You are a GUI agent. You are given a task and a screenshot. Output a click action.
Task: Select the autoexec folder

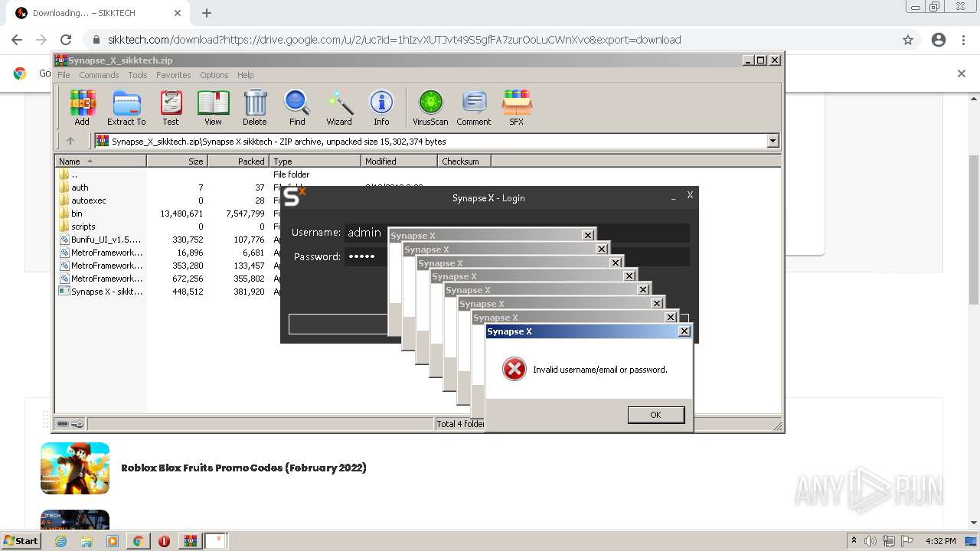click(88, 201)
